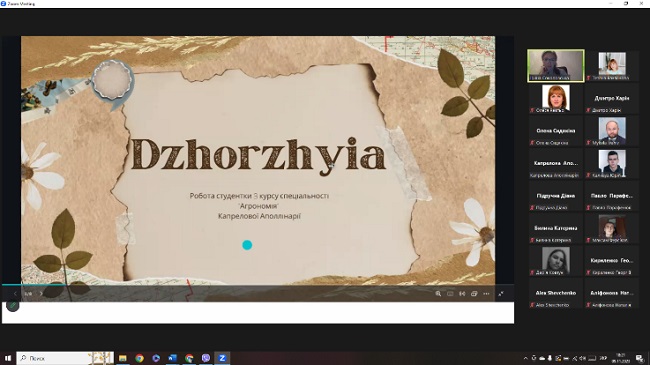The height and width of the screenshot is (365, 650).
Task: Exit fullscreen using the collapse arrows icon
Action: [501, 294]
